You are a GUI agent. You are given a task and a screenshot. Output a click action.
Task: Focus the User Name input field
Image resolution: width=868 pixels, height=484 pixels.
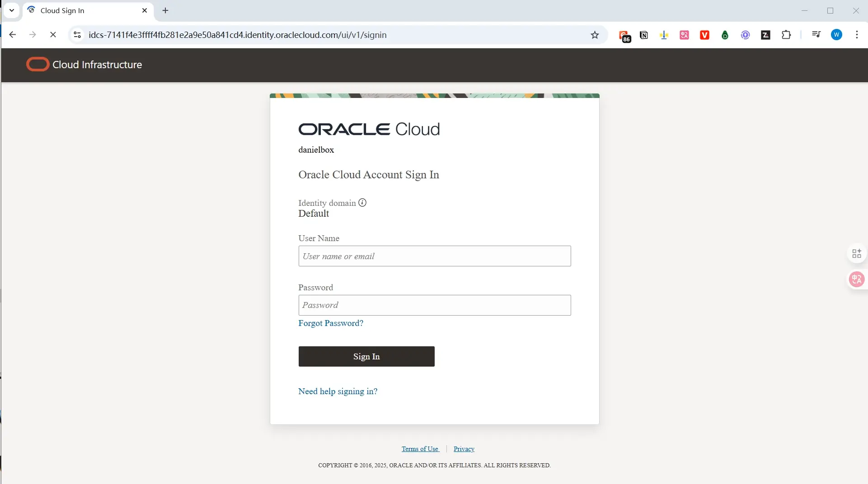tap(434, 256)
